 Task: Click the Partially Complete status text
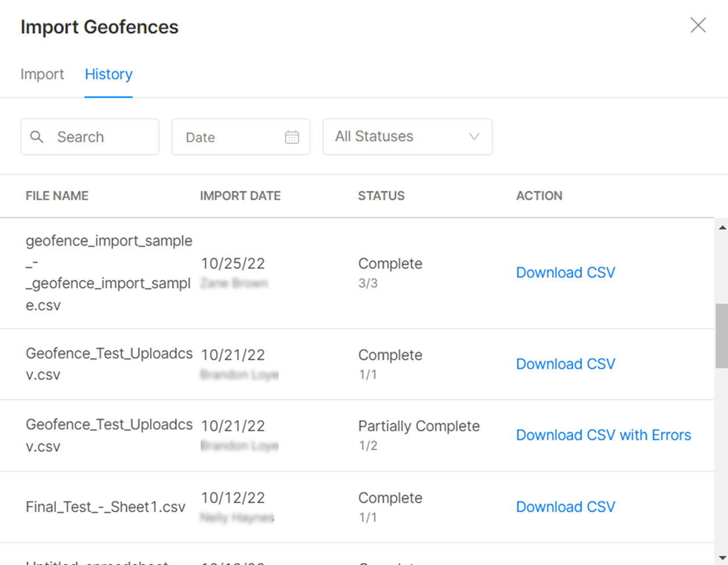click(x=419, y=426)
